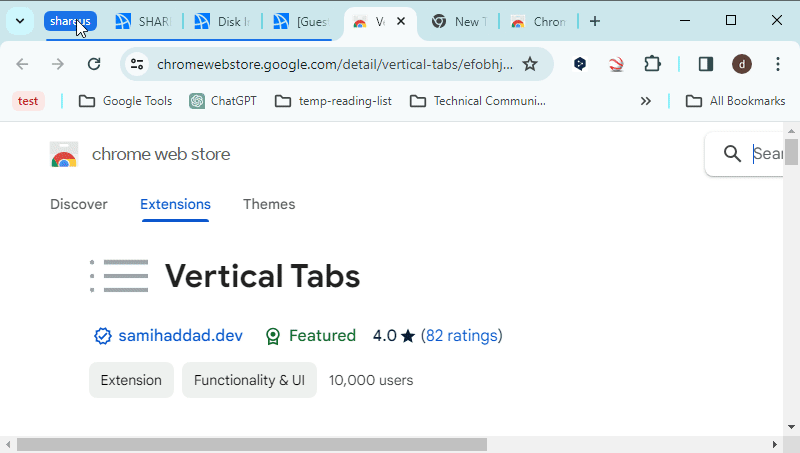Reload the current page
Screen dimensions: 800x453
[94, 64]
